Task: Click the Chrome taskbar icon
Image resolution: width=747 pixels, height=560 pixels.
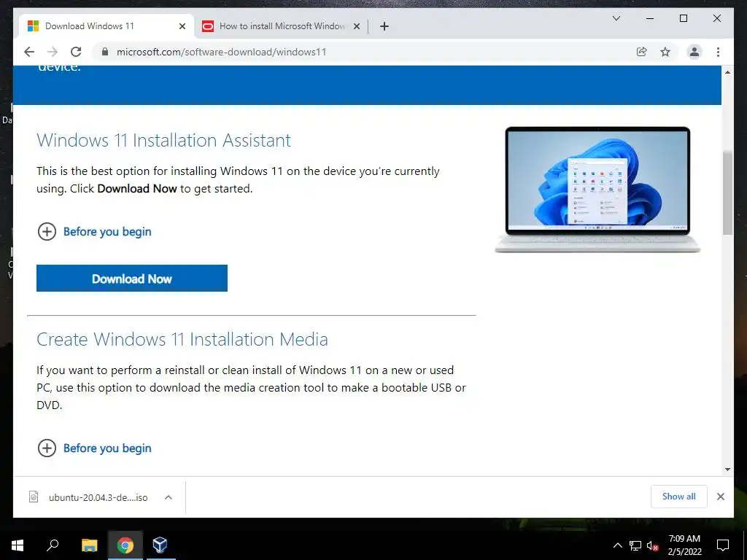Action: pyautogui.click(x=125, y=545)
